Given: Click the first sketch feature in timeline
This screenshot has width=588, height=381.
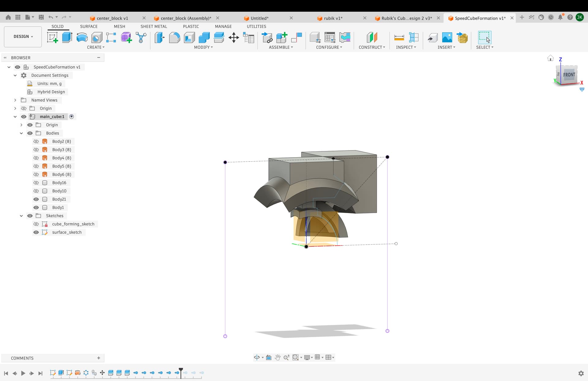Looking at the screenshot, I should coord(53,373).
